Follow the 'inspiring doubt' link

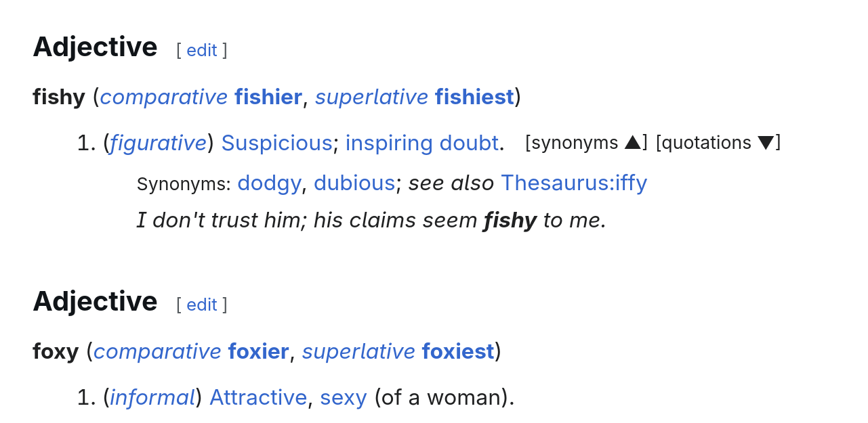click(421, 143)
